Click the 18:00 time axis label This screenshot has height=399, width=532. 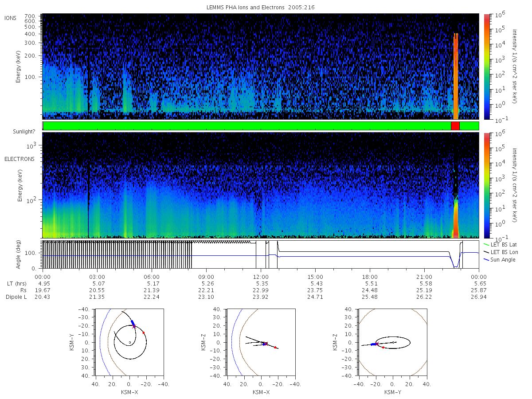click(370, 276)
